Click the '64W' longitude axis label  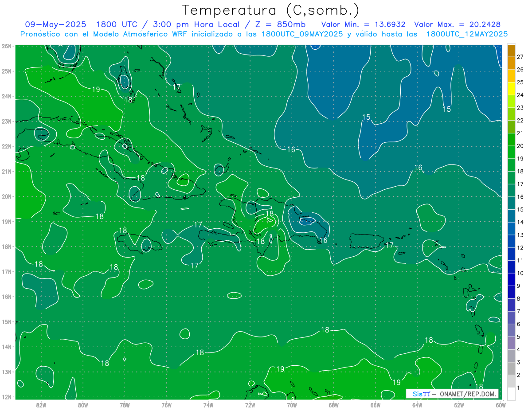417,404
